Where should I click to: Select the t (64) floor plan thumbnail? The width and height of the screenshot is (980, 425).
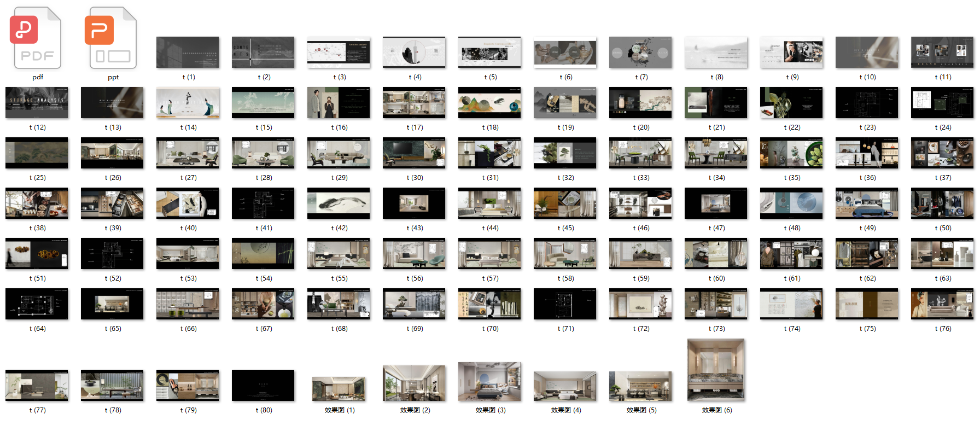point(37,304)
